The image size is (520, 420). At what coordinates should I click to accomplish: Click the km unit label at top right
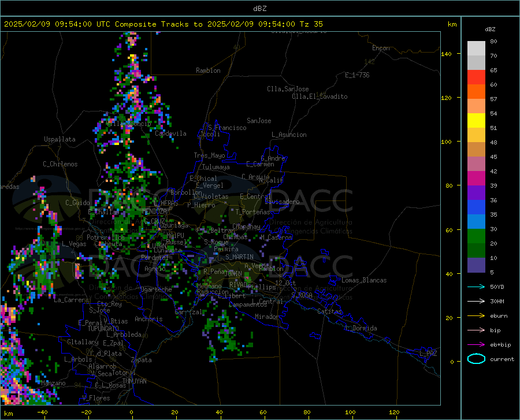click(452, 24)
